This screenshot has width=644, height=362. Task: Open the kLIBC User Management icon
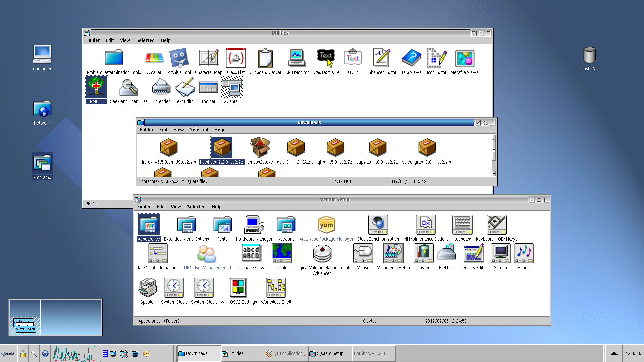[x=206, y=253]
